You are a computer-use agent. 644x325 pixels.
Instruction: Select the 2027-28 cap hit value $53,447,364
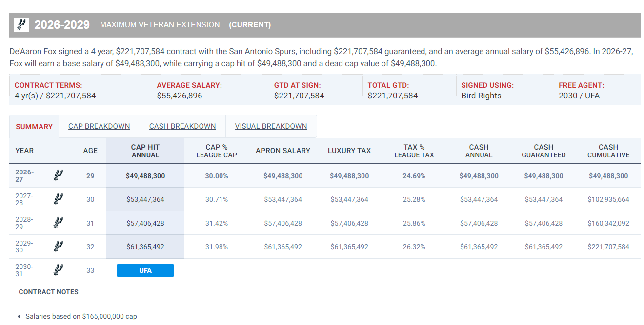145,199
